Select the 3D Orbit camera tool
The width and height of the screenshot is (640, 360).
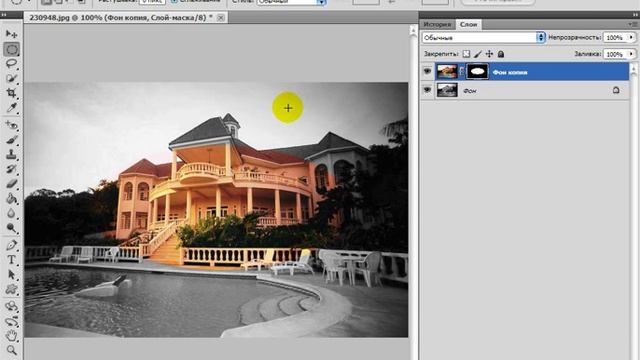point(11,321)
